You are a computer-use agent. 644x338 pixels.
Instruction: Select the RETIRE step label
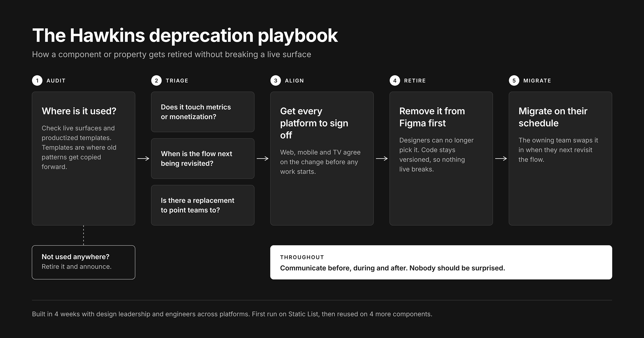point(415,81)
